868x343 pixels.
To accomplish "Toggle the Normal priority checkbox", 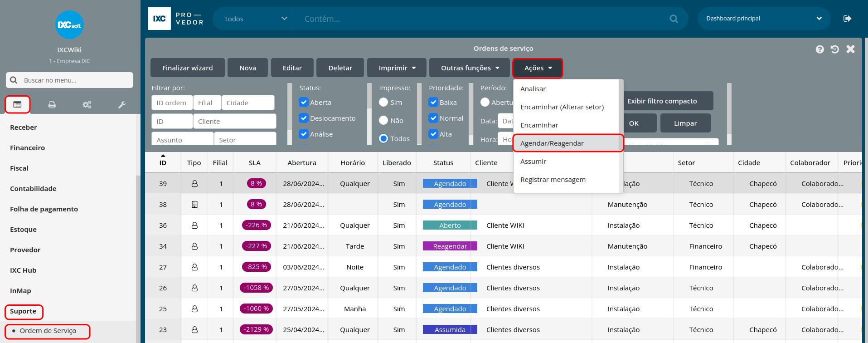I will coord(433,118).
